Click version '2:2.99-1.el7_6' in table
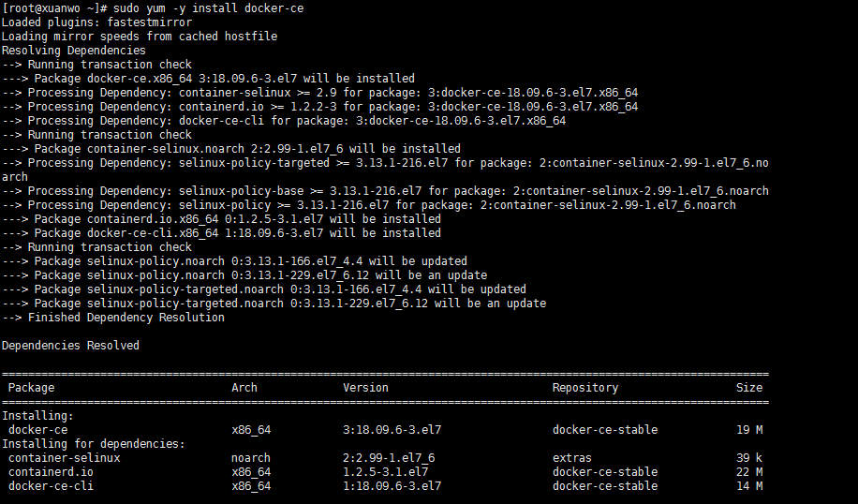This screenshot has height=504, width=858. (389, 457)
